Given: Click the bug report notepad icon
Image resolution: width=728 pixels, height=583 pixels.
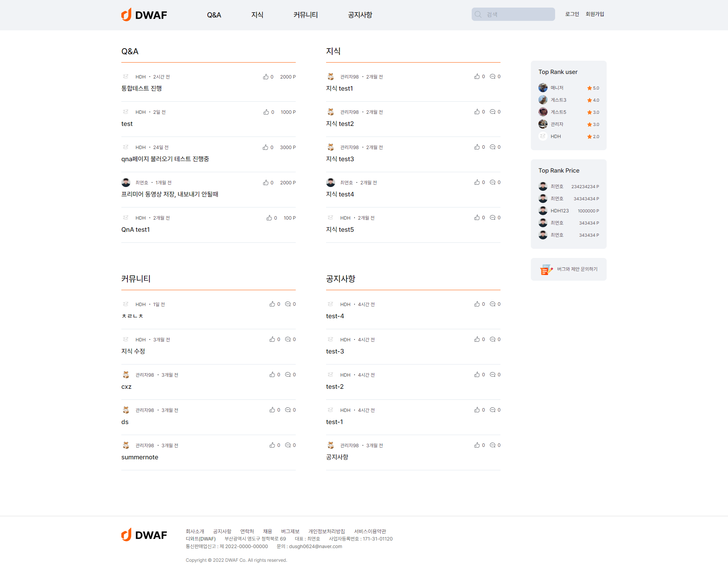Looking at the screenshot, I should point(546,269).
